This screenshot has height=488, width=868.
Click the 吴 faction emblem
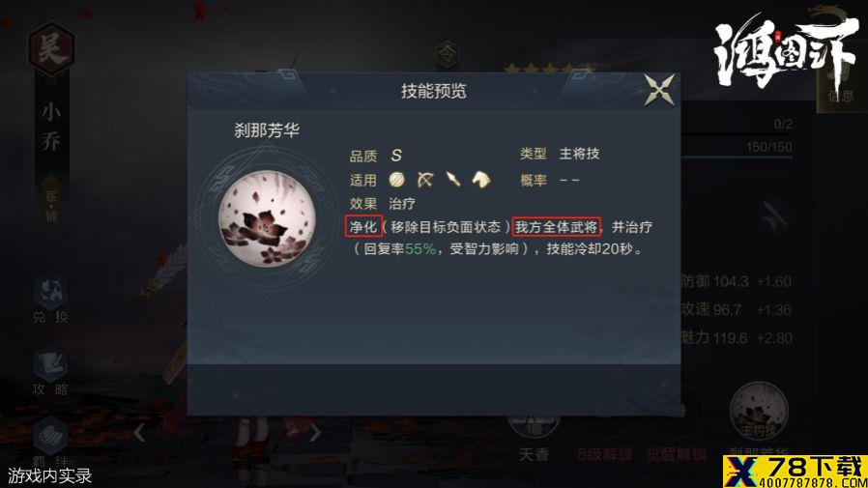pyautogui.click(x=51, y=48)
